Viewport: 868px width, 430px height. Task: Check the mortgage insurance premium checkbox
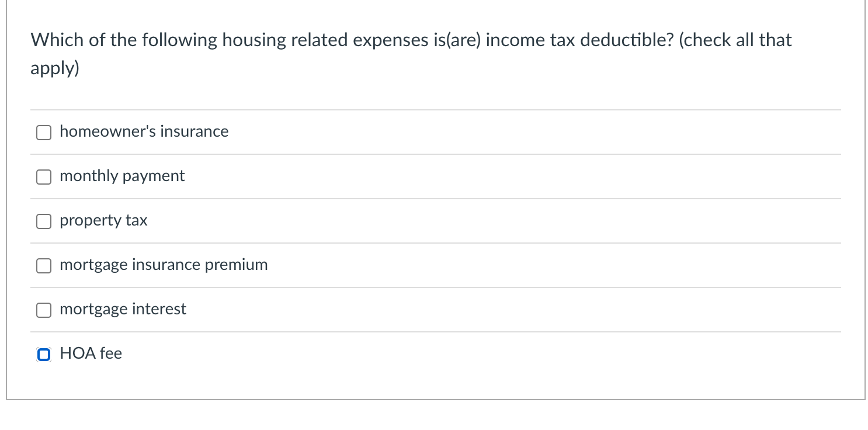43,266
